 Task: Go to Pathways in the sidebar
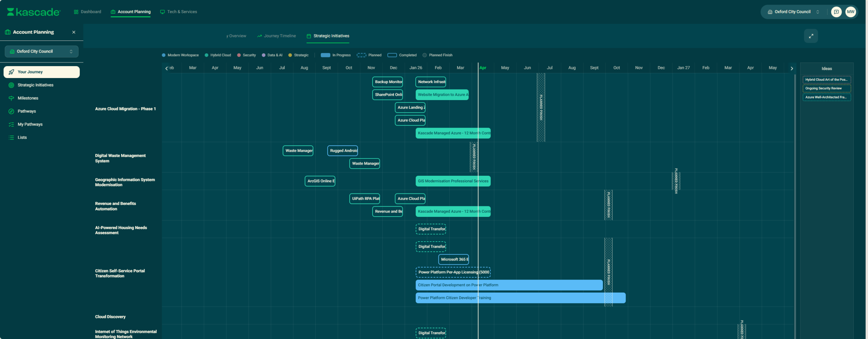click(26, 111)
